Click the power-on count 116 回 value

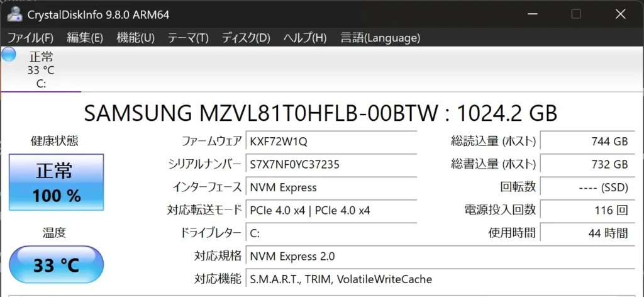coord(587,210)
